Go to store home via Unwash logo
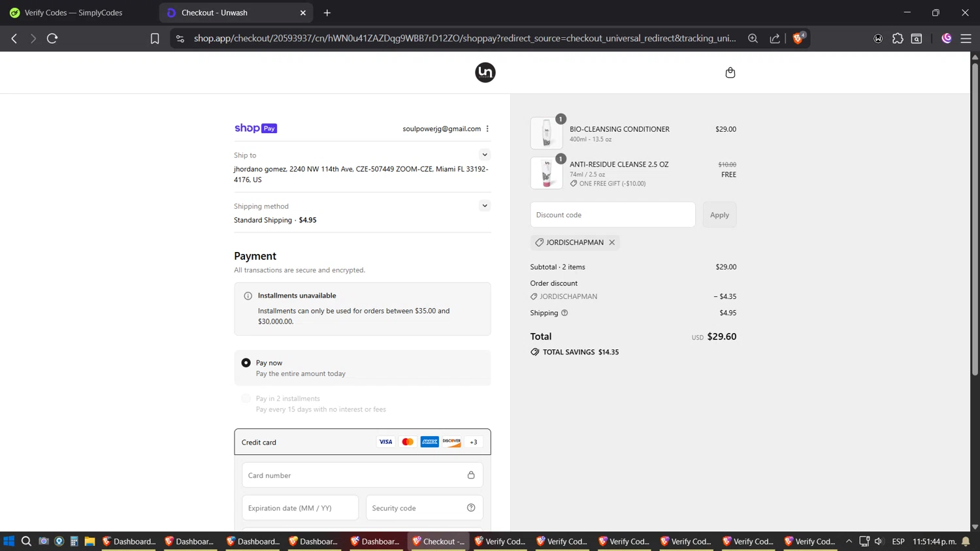 (x=485, y=72)
